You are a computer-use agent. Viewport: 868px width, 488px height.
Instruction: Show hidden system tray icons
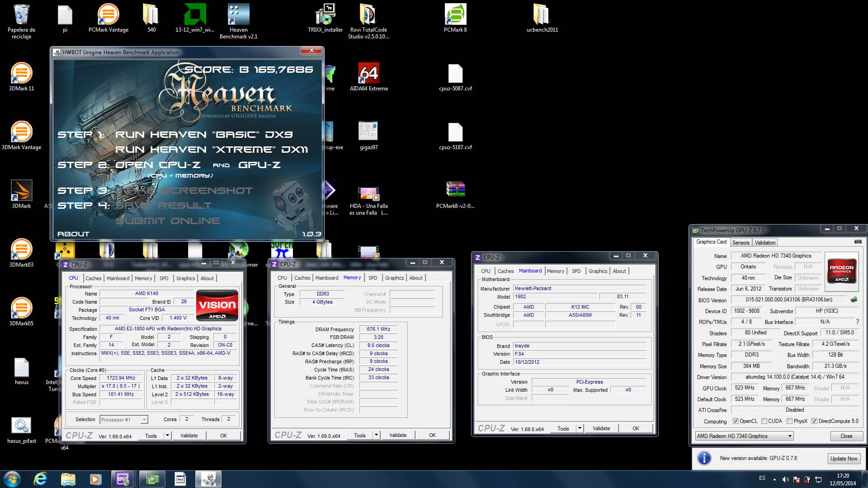coord(774,479)
